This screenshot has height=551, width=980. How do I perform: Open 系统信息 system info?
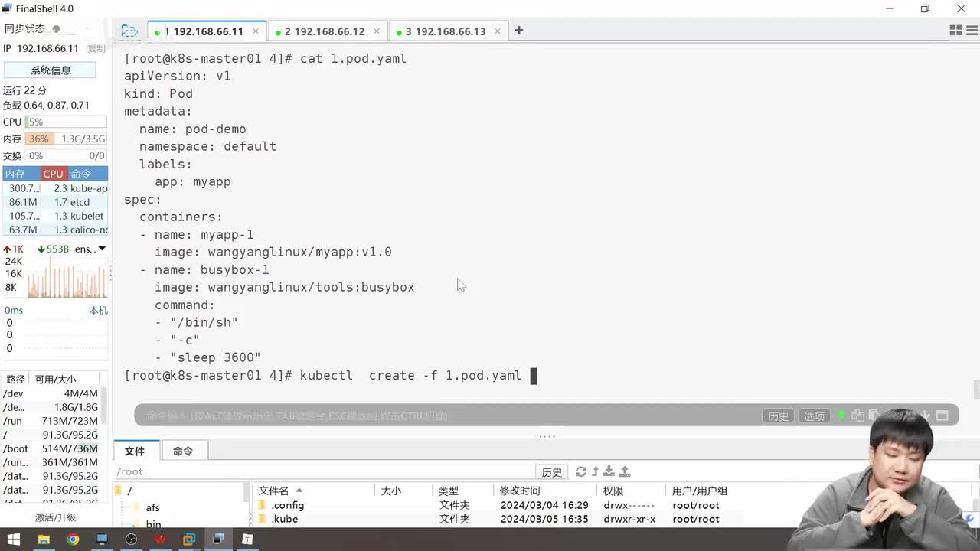pos(51,70)
